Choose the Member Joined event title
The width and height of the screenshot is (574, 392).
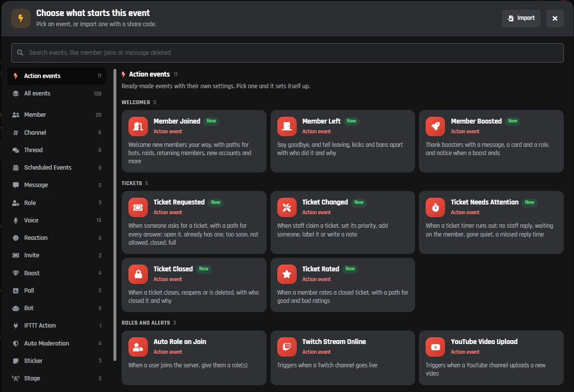(x=177, y=121)
